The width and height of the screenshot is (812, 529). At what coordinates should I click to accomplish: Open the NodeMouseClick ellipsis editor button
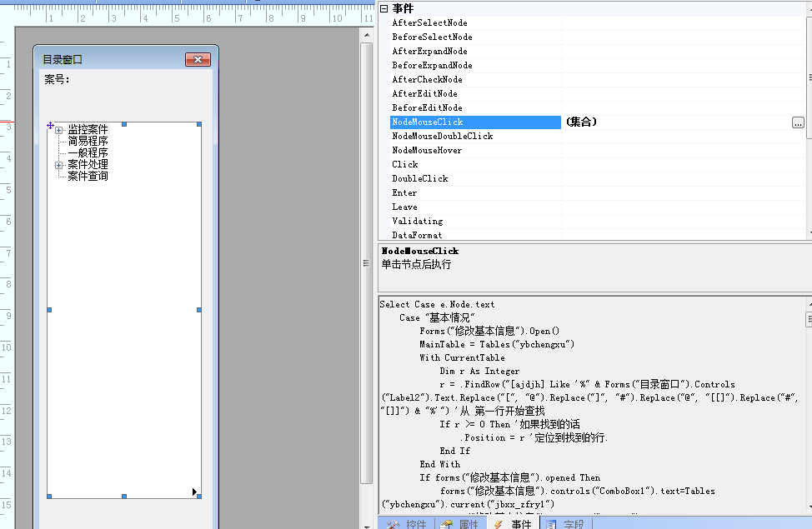click(x=798, y=122)
